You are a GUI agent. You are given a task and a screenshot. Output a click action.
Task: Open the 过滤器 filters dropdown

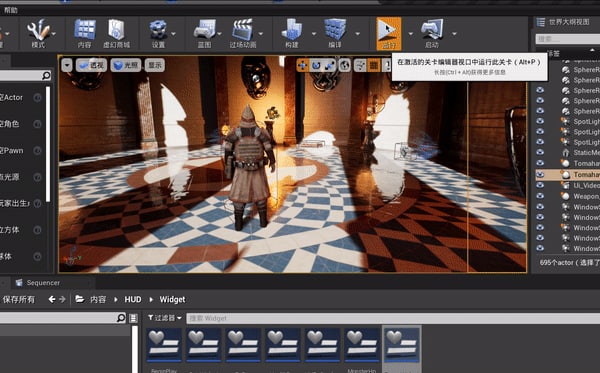tap(165, 318)
